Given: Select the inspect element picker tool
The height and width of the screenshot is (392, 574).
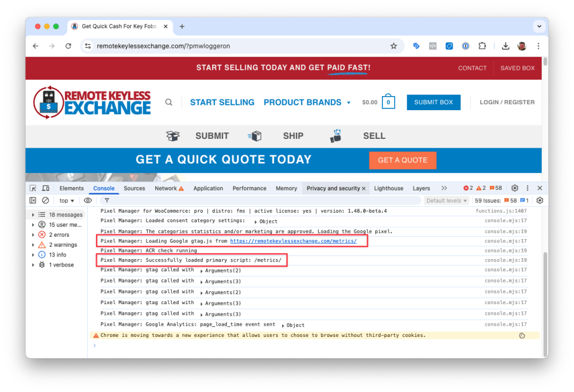Looking at the screenshot, I should [33, 188].
